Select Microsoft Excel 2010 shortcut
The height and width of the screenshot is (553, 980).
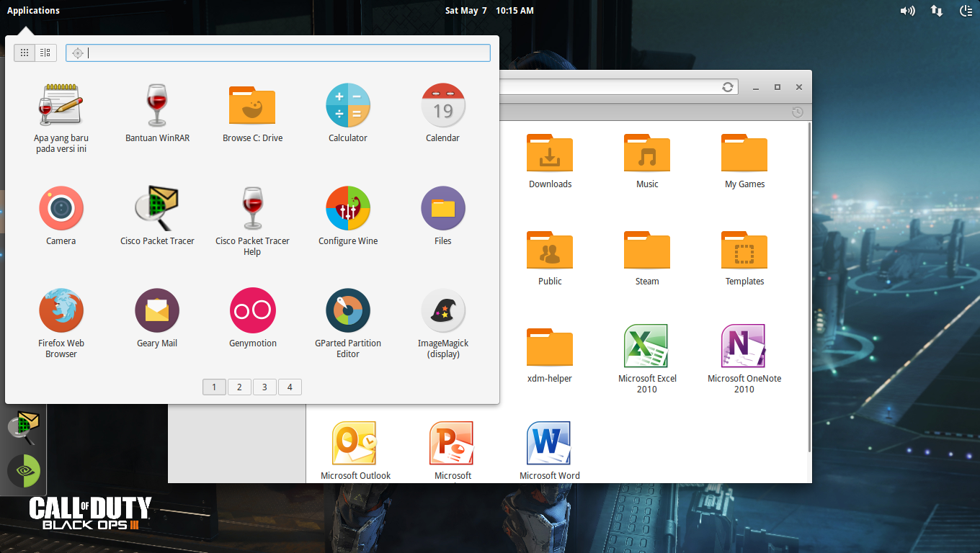pyautogui.click(x=647, y=359)
